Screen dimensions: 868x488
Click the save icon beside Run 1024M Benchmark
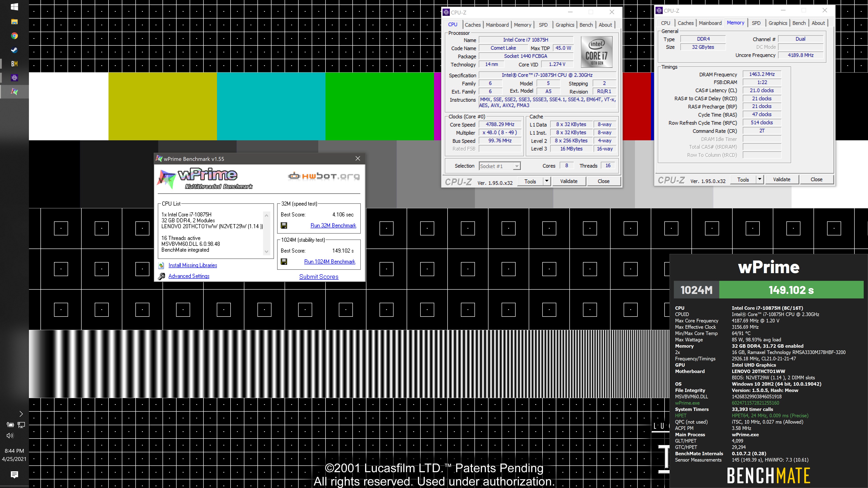[284, 261]
